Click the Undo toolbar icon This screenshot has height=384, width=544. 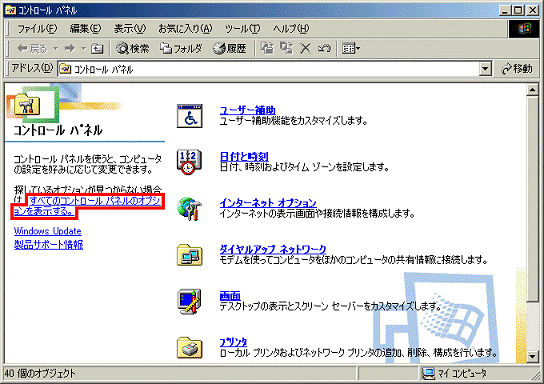(324, 48)
